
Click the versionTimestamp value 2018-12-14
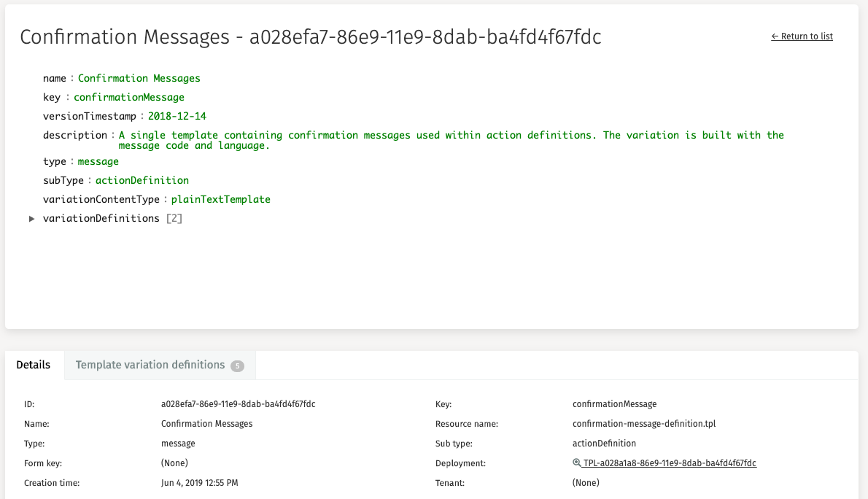(177, 116)
